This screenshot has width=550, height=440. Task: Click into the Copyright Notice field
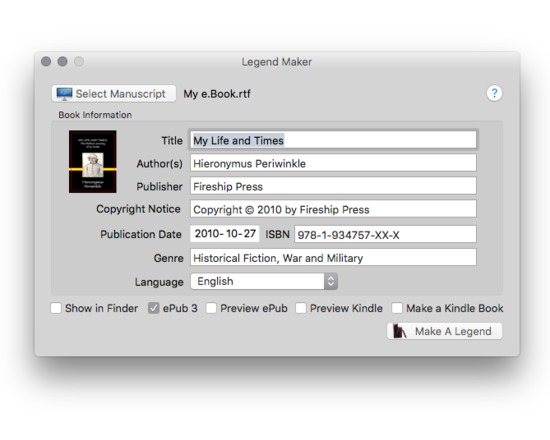(333, 209)
